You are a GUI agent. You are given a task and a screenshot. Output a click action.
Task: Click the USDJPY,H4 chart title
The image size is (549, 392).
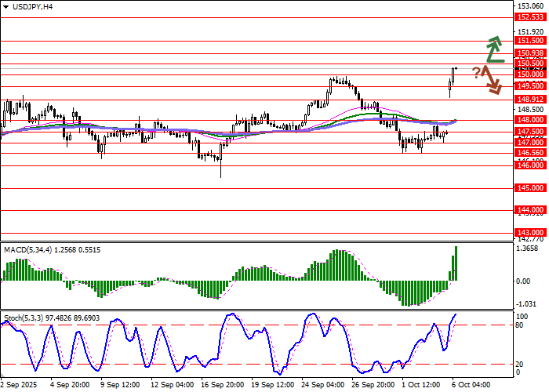(x=28, y=6)
